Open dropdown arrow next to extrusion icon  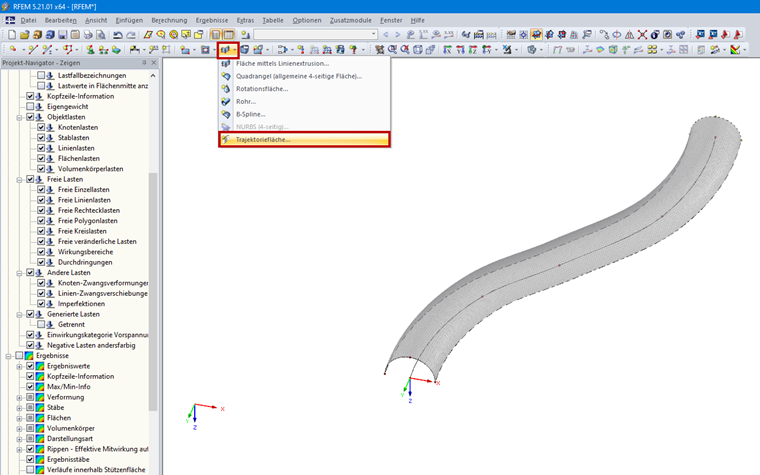click(x=234, y=49)
